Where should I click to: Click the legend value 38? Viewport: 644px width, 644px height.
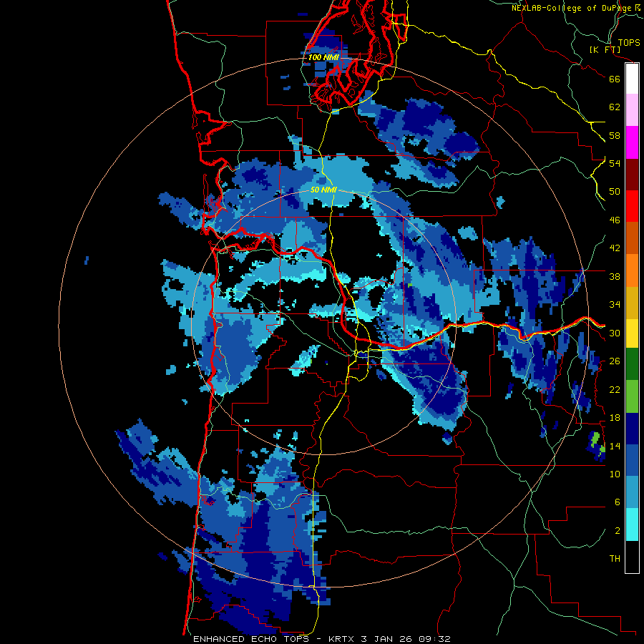coord(615,276)
